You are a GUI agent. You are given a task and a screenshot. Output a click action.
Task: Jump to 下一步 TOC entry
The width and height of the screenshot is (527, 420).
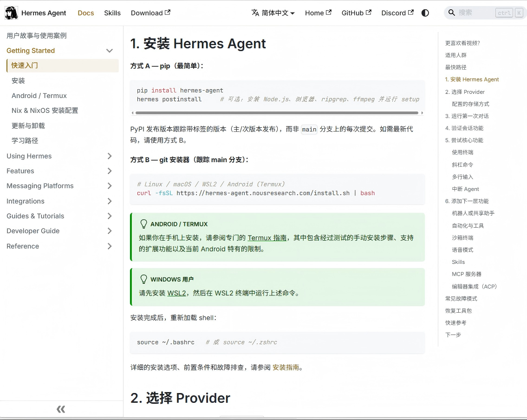pyautogui.click(x=453, y=335)
